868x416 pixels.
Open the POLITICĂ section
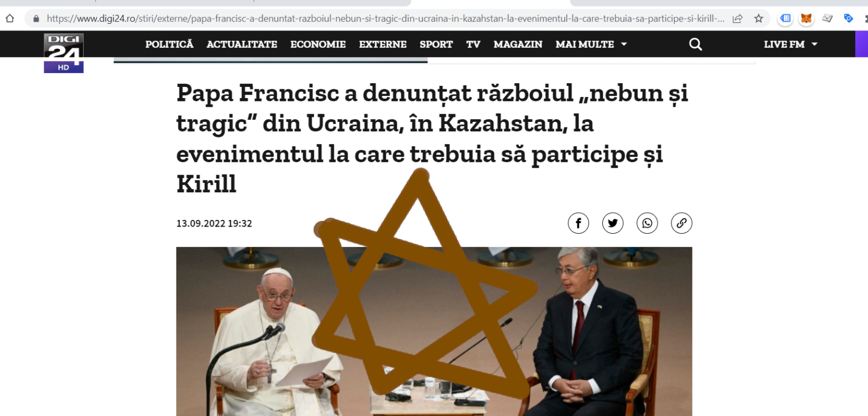click(x=169, y=44)
